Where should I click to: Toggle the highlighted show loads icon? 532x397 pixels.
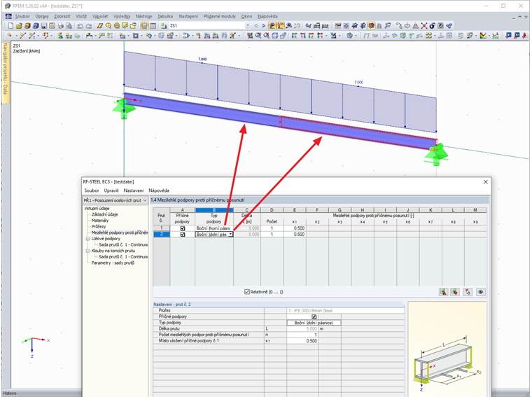272,26
